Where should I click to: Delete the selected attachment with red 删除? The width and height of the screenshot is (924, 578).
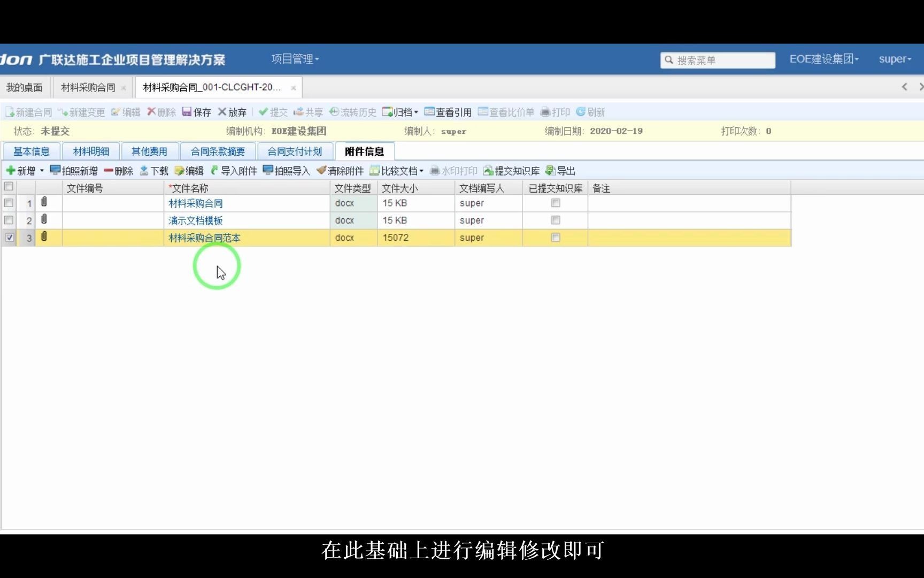119,171
